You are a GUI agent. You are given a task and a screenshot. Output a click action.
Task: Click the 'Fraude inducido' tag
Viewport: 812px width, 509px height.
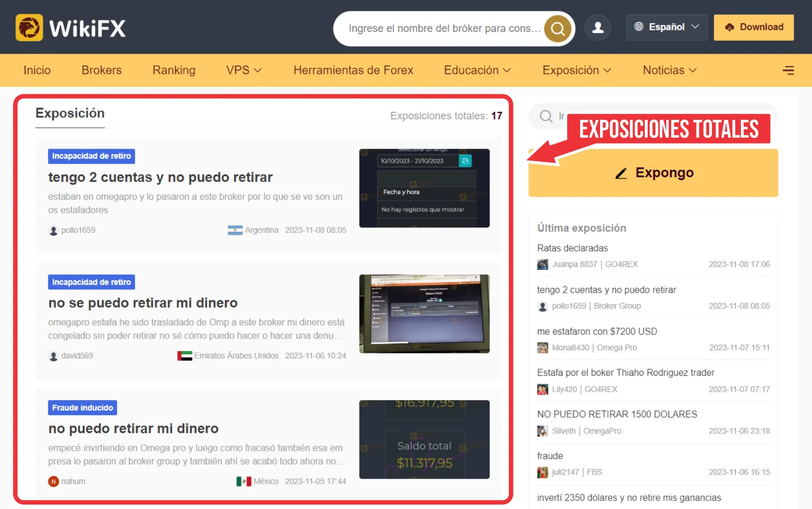pos(83,408)
